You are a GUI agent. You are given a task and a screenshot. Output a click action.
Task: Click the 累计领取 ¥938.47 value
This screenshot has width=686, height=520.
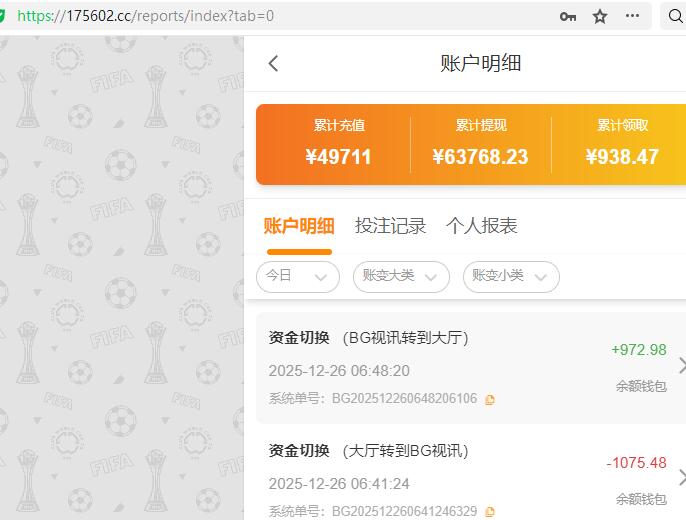[622, 157]
